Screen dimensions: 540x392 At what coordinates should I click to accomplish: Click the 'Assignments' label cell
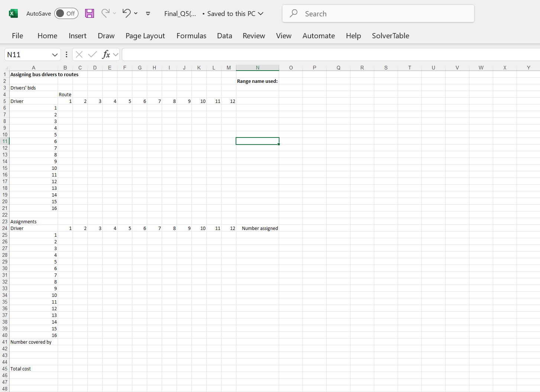tap(33, 221)
